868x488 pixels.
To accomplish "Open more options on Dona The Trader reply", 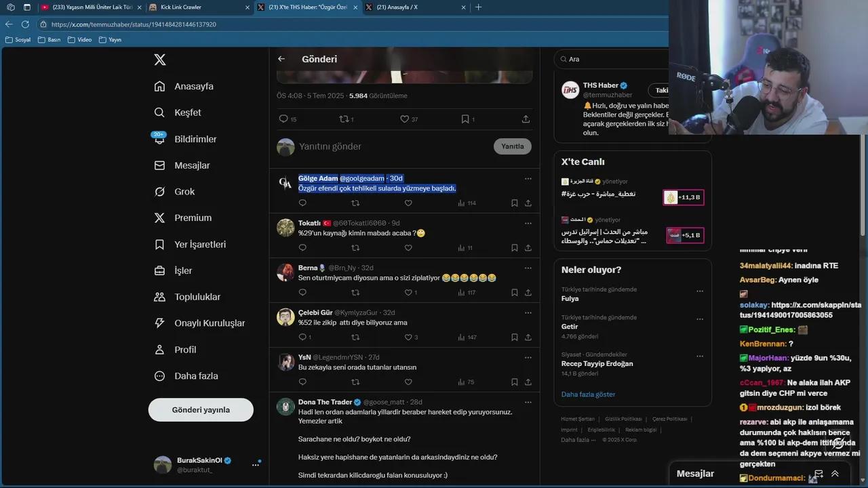I will click(x=528, y=403).
